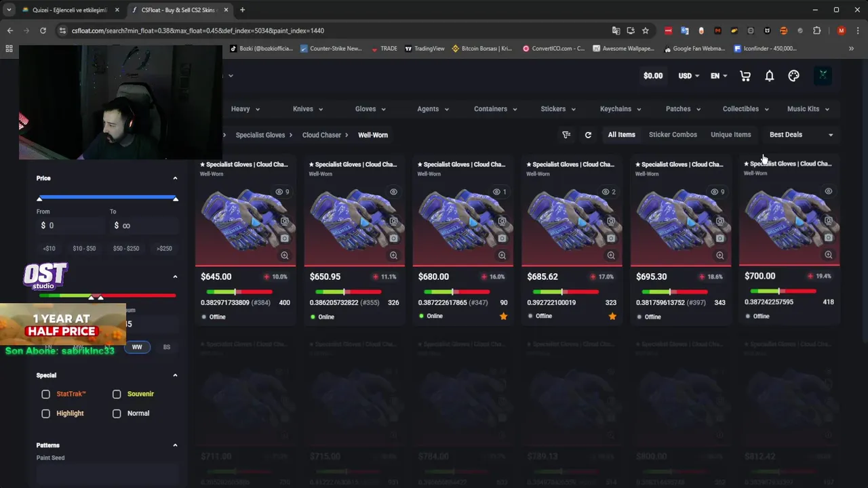Click the orange star on the $685.62 listing
The height and width of the screenshot is (488, 868).
[x=612, y=316]
